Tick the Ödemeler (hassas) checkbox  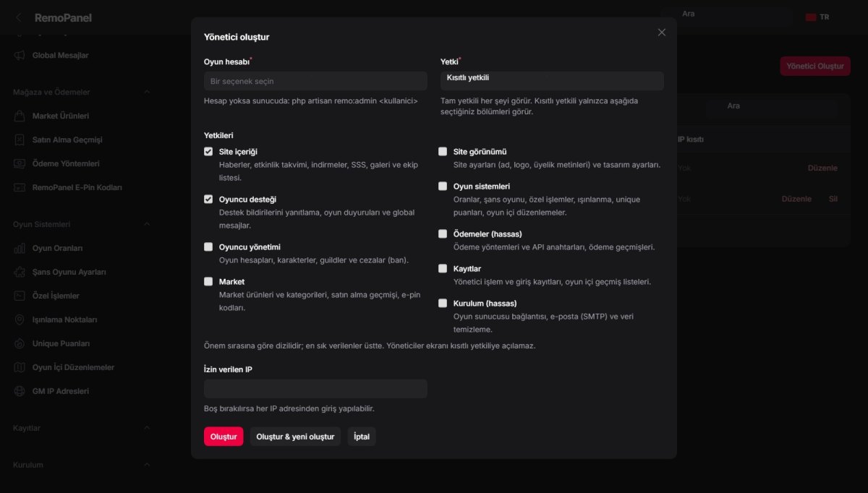click(x=443, y=233)
